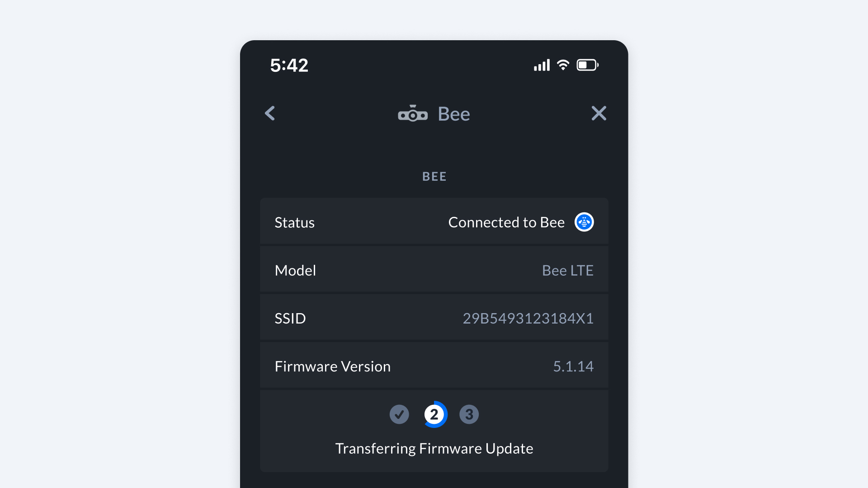Tap the firmware version number 5.1.14
Viewport: 868px width, 488px height.
pyautogui.click(x=573, y=366)
